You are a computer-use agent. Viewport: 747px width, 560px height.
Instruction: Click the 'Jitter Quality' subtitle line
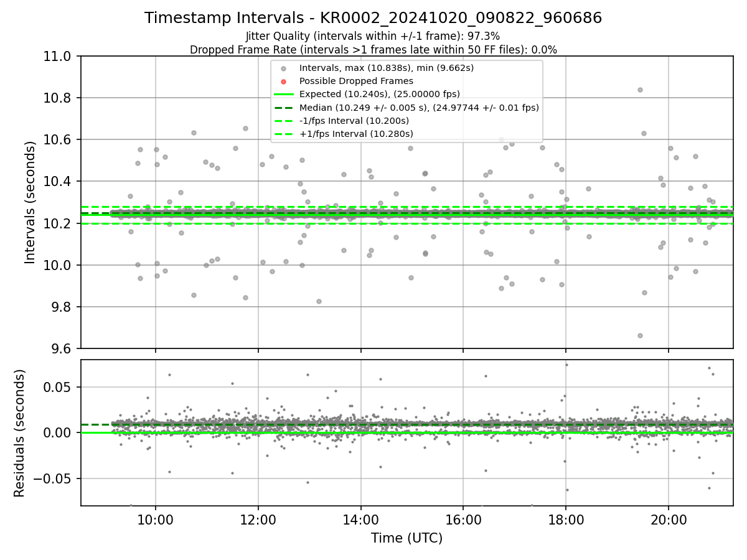point(373,37)
